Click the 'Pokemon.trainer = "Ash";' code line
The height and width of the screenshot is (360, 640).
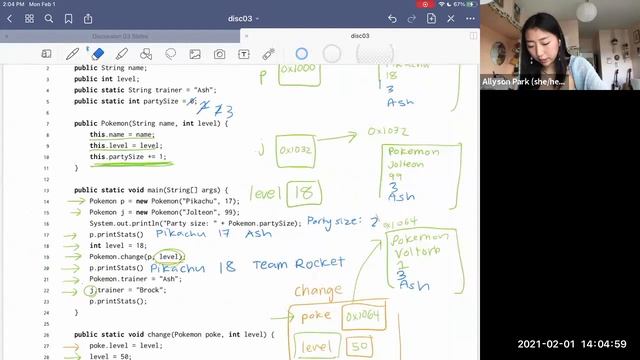[136, 279]
